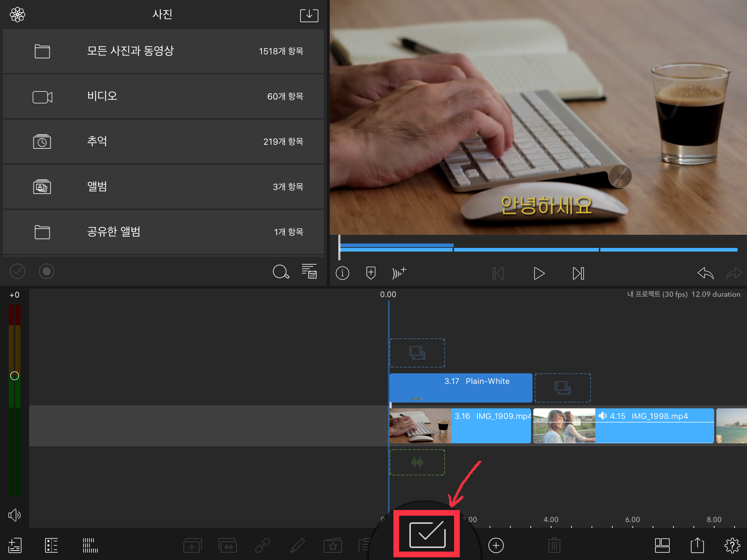Add a marker with shield-plus icon
747x560 pixels.
click(371, 273)
